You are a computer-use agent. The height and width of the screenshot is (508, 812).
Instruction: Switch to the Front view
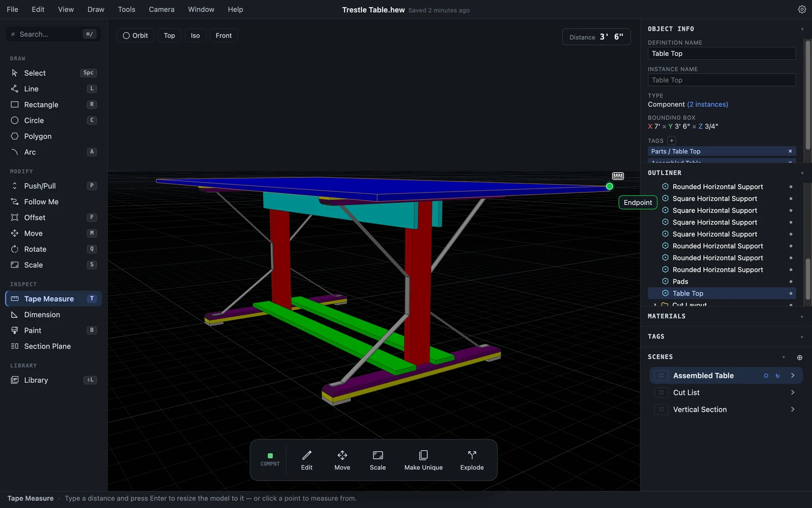[223, 36]
